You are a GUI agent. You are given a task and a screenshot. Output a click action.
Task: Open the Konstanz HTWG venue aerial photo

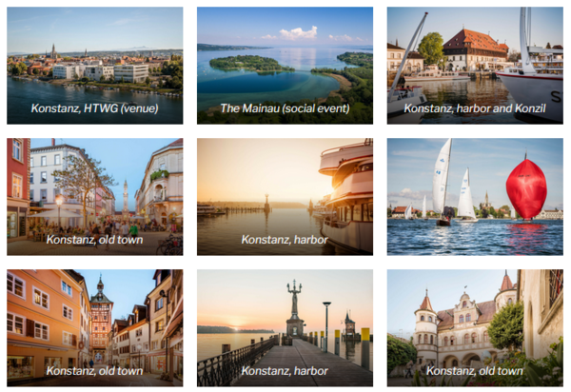pos(94,66)
